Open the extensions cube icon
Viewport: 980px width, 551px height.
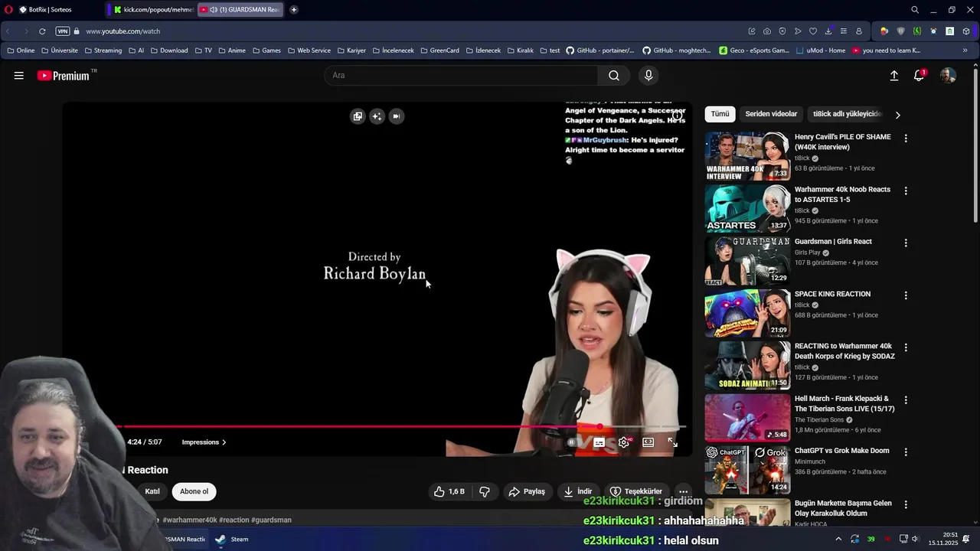[966, 31]
